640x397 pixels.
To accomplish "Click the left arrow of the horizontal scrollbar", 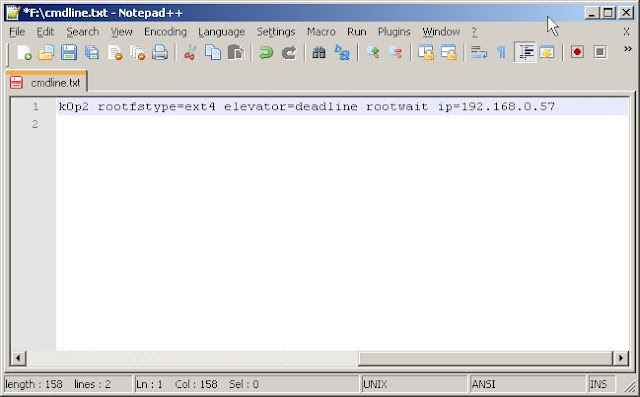I will click(x=18, y=358).
